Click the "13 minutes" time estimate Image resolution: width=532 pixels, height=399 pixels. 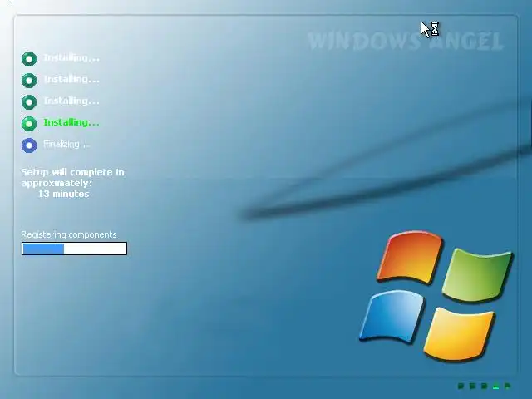63,194
